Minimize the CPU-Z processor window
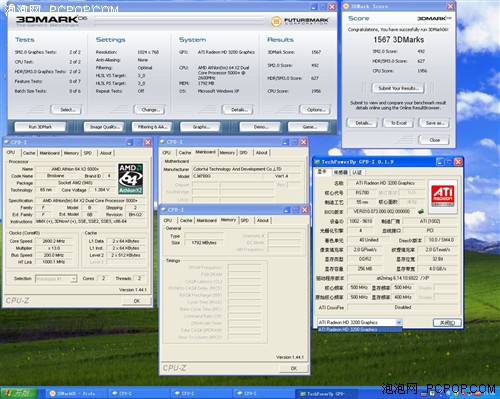 coord(130,142)
